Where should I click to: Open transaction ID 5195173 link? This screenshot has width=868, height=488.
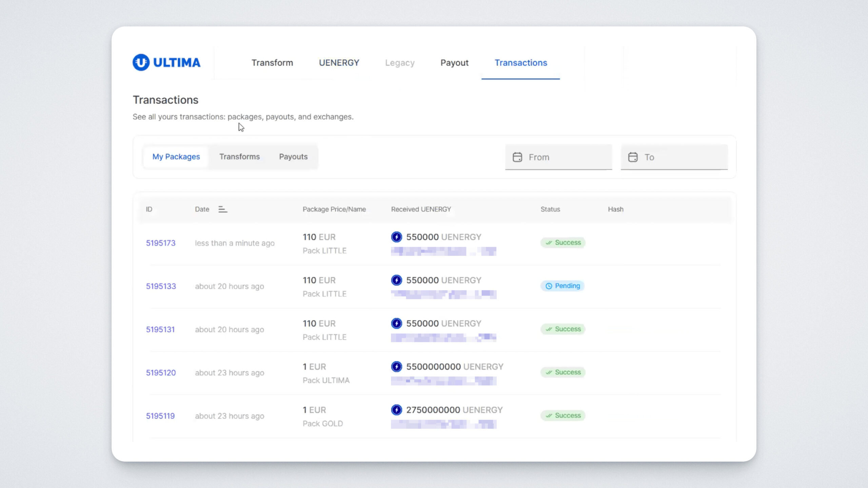tap(161, 243)
